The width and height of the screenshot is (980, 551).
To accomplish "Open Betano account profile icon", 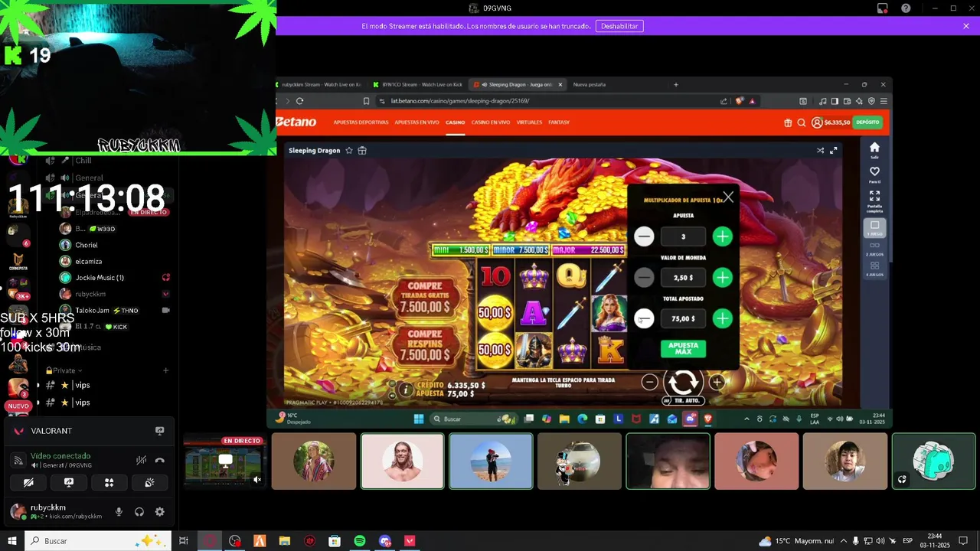I will 817,122.
